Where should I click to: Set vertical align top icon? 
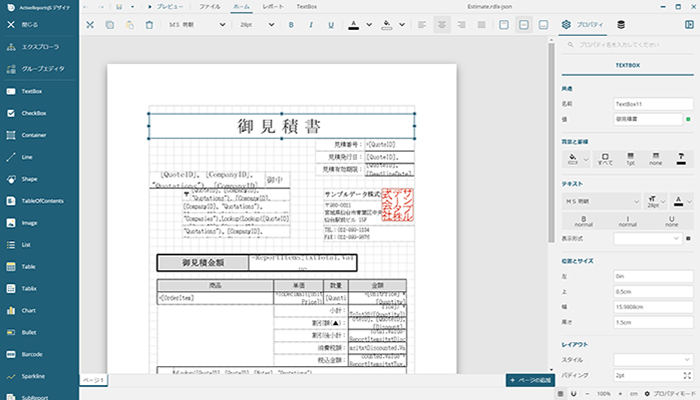tap(504, 25)
